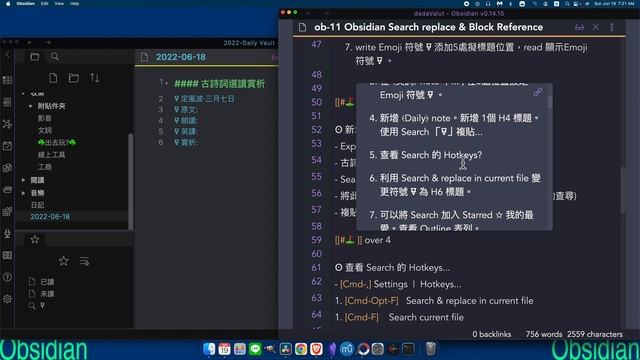
Task: Expand the 音樂 folder
Action: coord(23,193)
